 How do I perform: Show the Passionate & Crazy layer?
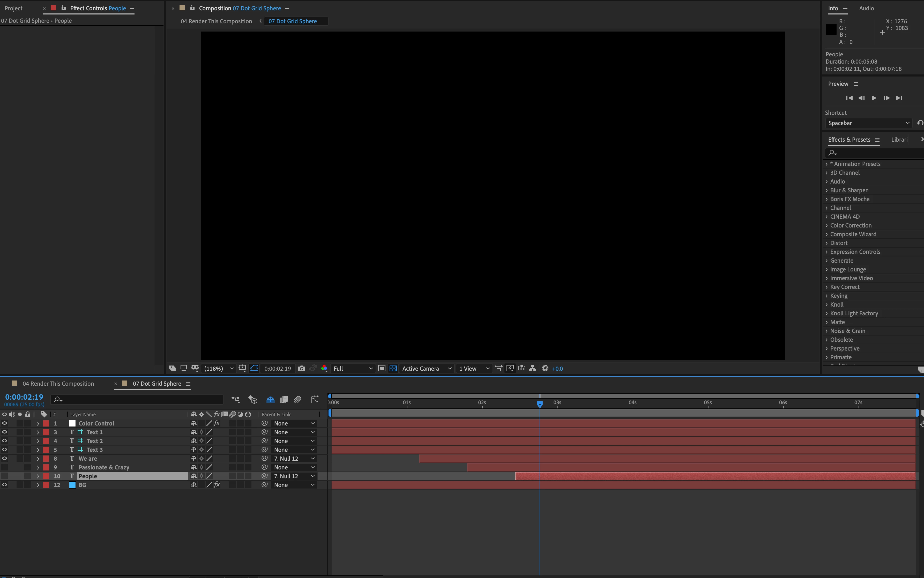(5, 467)
